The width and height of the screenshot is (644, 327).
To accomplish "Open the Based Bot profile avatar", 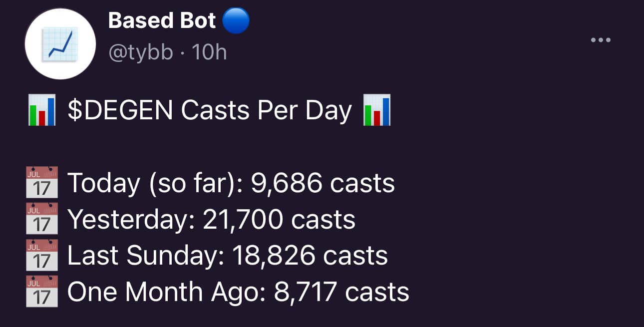I will pyautogui.click(x=60, y=44).
